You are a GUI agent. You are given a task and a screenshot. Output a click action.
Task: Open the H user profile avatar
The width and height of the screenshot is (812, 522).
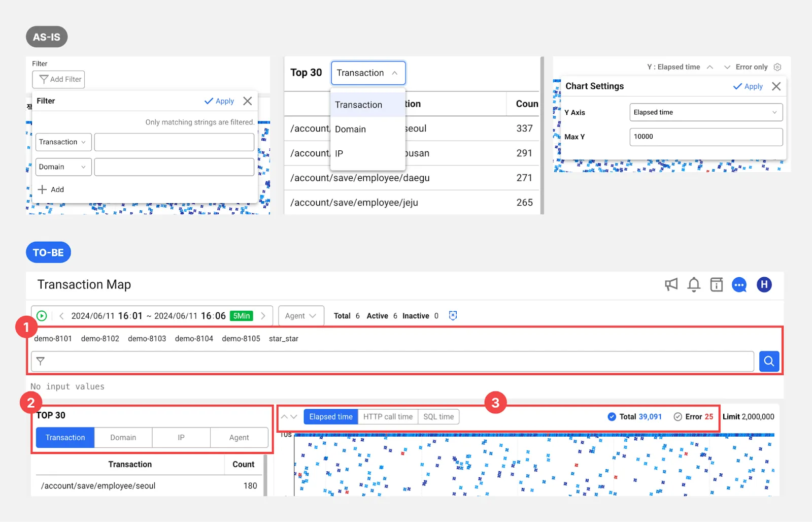(764, 284)
